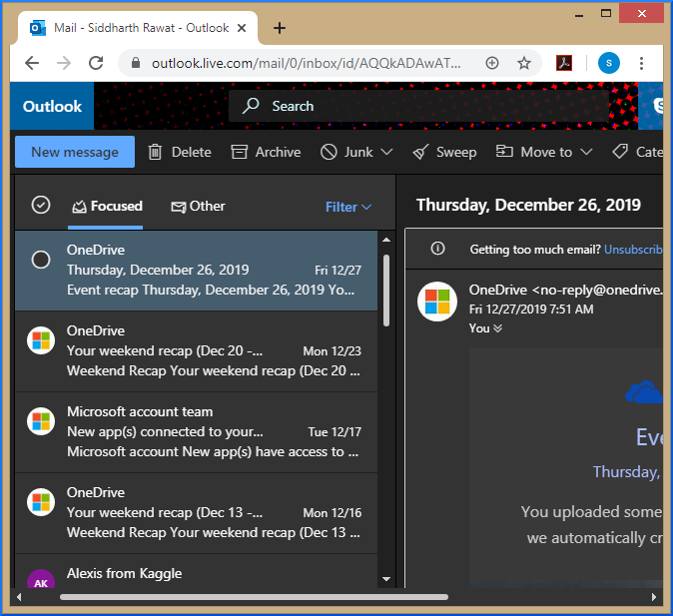
Task: Click the Unsubscribe link
Action: coord(633,250)
